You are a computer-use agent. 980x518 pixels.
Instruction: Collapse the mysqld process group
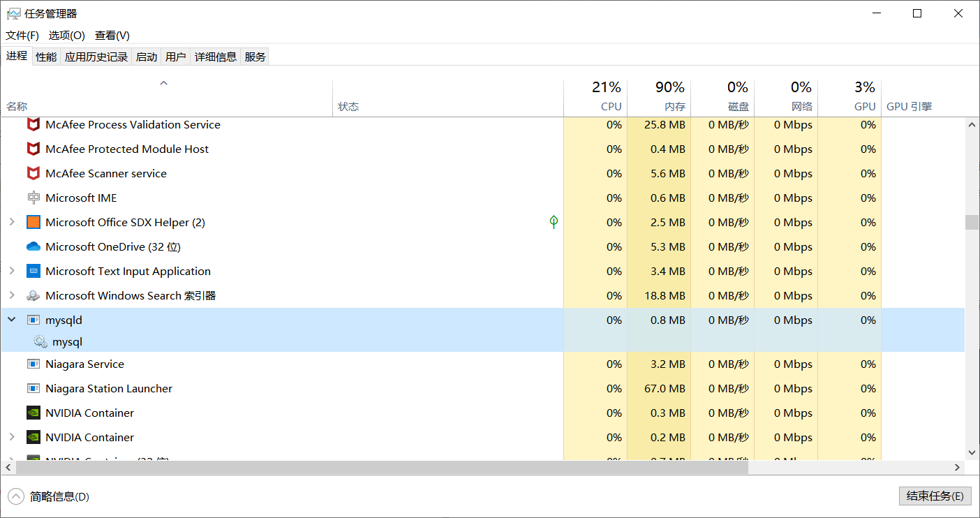pos(12,320)
